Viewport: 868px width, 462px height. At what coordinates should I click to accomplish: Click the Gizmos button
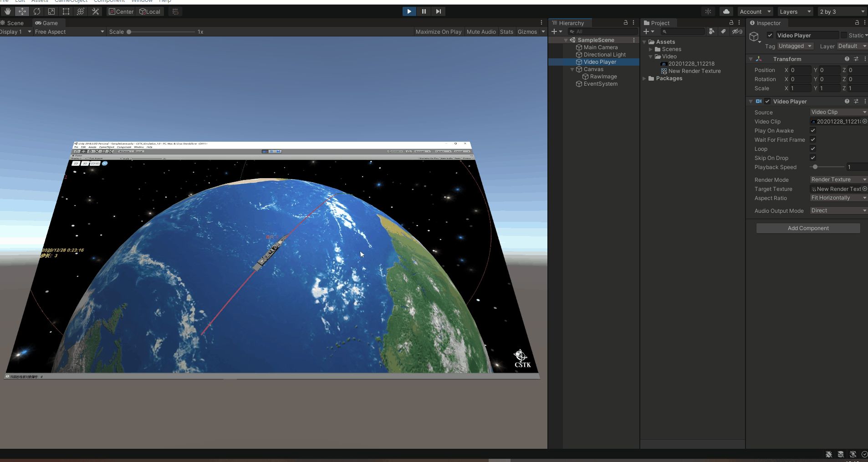coord(527,31)
